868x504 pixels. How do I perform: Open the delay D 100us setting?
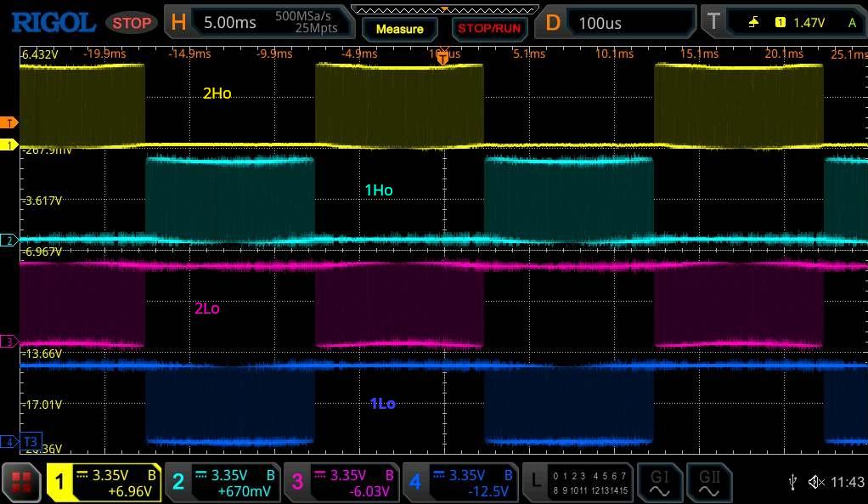coord(618,23)
